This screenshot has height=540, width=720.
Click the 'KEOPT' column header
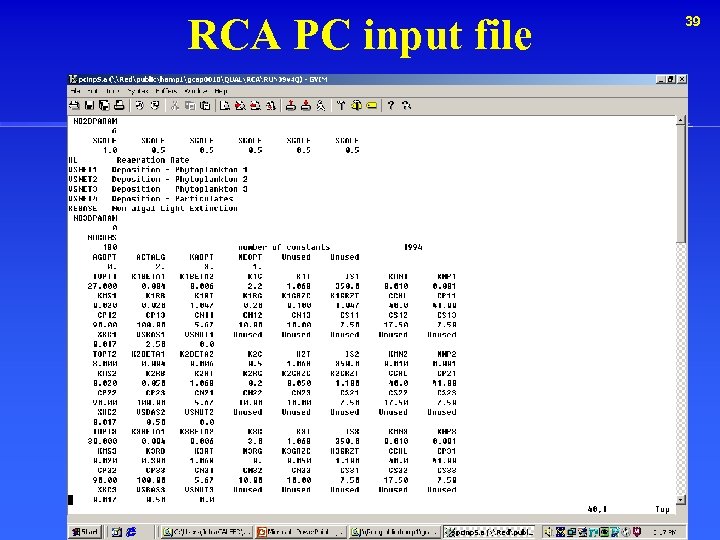(x=250, y=257)
